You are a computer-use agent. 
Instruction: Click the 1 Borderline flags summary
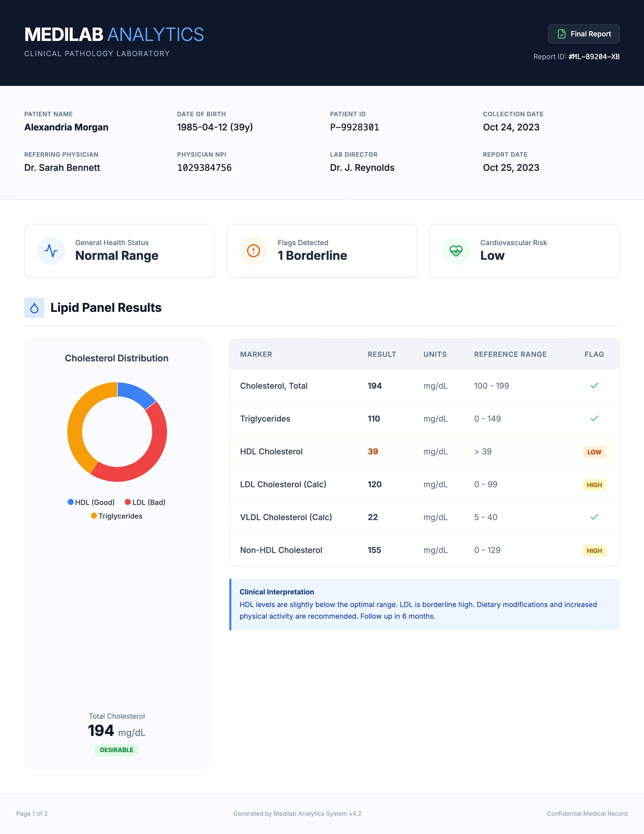312,256
